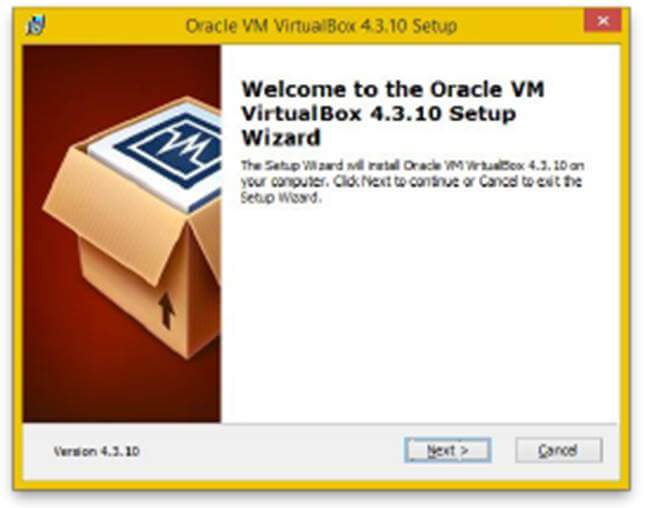Click the dark red banner background below the box
The image size is (650, 508).
coord(120,390)
